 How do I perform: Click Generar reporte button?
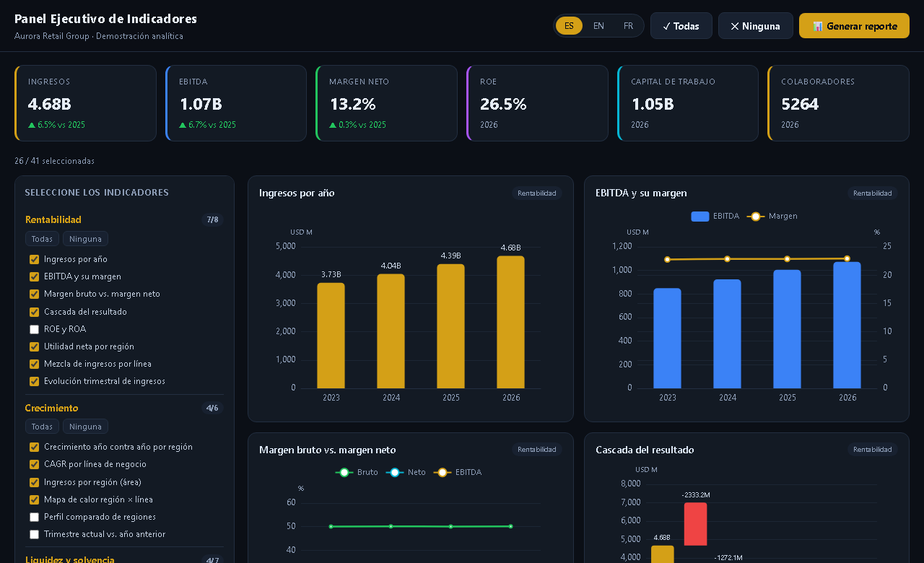click(x=854, y=26)
